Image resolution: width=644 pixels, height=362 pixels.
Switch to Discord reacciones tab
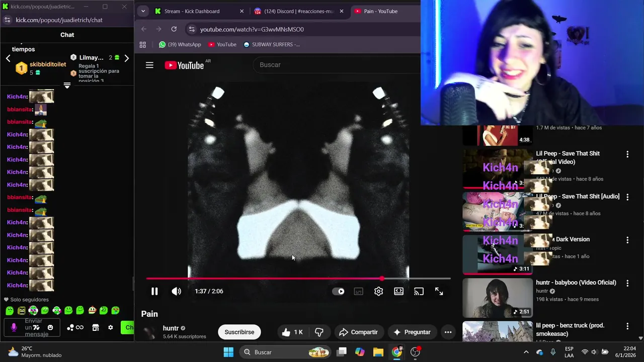click(x=299, y=11)
